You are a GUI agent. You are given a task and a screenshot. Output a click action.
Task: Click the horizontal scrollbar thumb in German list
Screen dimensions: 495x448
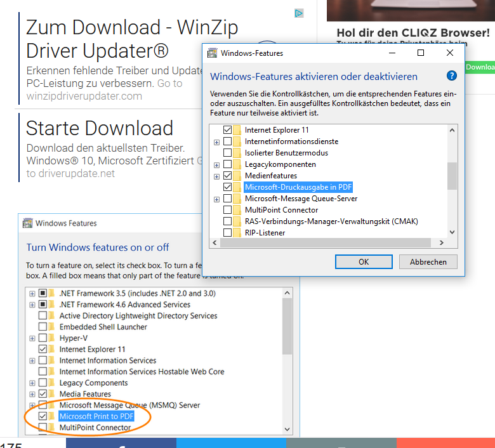coord(326,242)
